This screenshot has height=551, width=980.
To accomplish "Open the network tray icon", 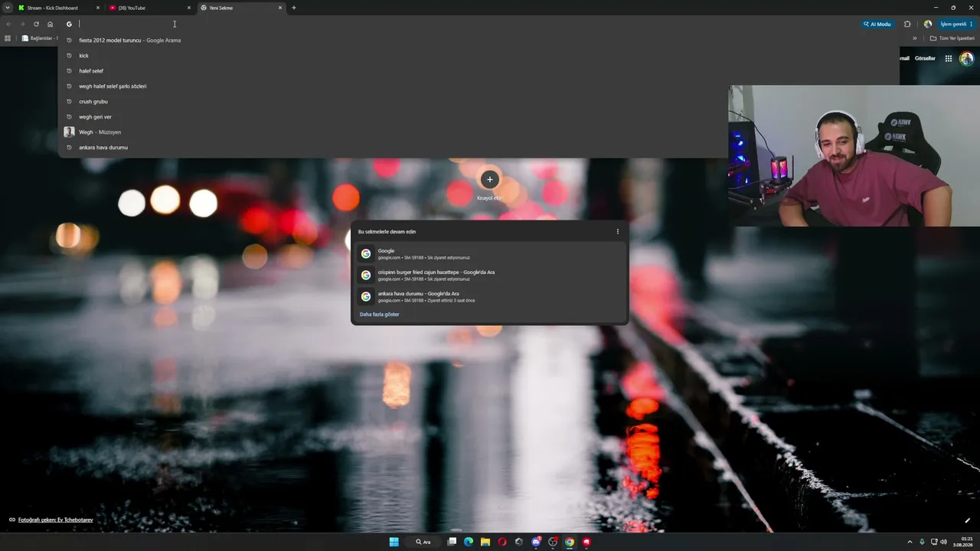I will tap(934, 542).
